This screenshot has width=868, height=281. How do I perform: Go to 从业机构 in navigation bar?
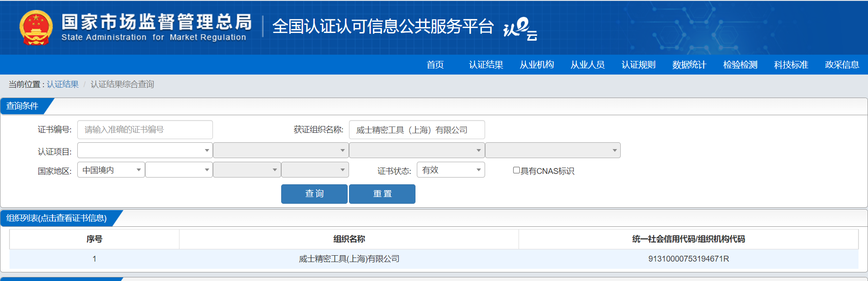click(x=537, y=65)
